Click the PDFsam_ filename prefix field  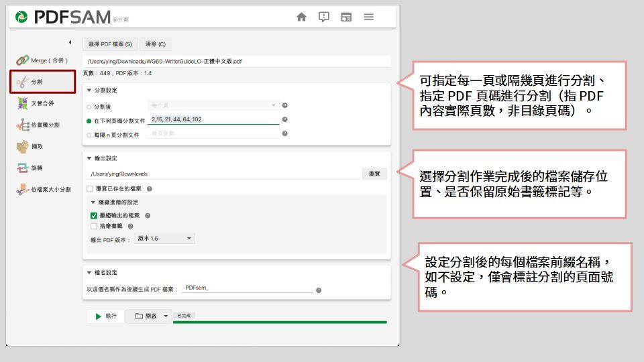point(247,288)
